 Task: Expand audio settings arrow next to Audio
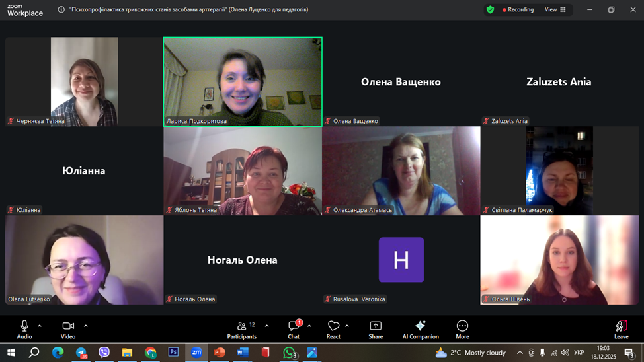click(x=40, y=326)
